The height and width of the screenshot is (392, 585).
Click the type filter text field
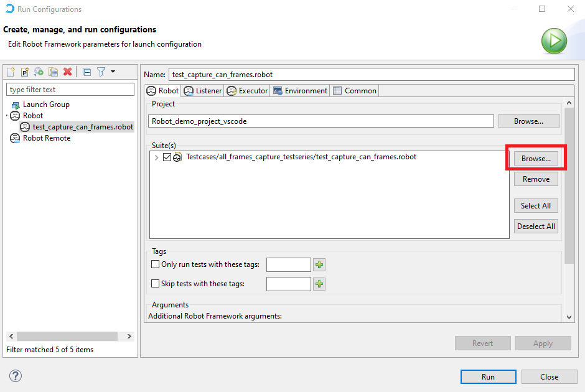coord(70,90)
